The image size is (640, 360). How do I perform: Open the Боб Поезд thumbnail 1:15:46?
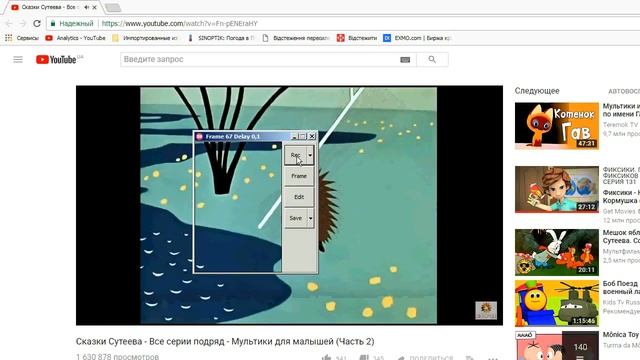(557, 303)
